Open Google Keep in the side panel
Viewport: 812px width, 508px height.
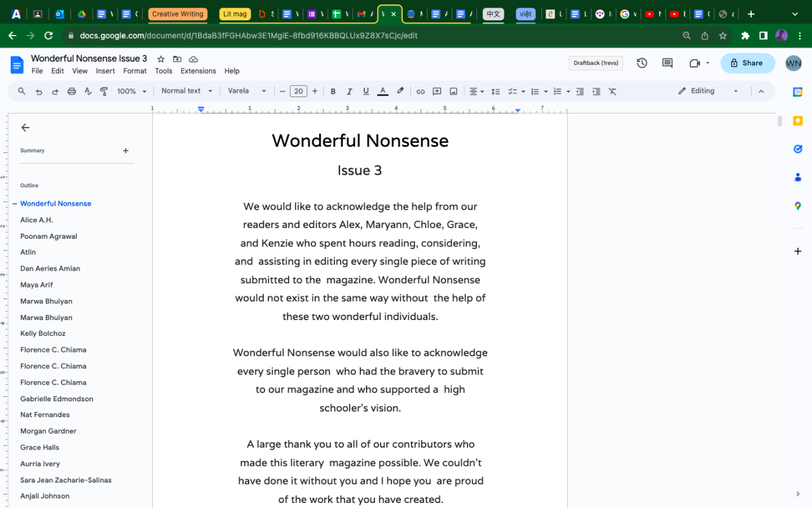(798, 121)
